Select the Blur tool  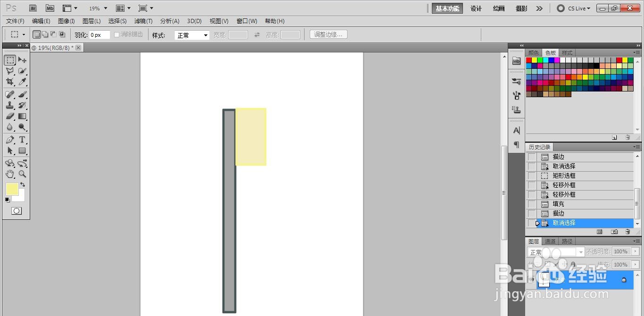(x=10, y=127)
